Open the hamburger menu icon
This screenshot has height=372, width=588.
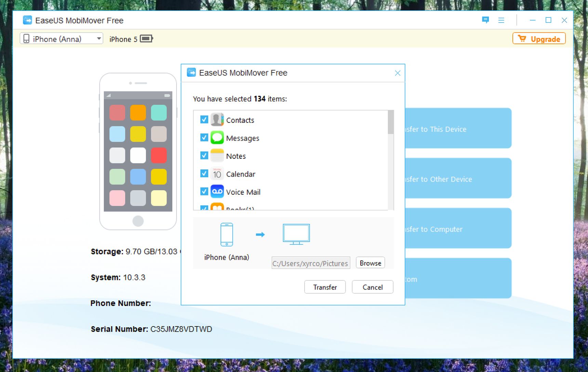[x=501, y=20]
